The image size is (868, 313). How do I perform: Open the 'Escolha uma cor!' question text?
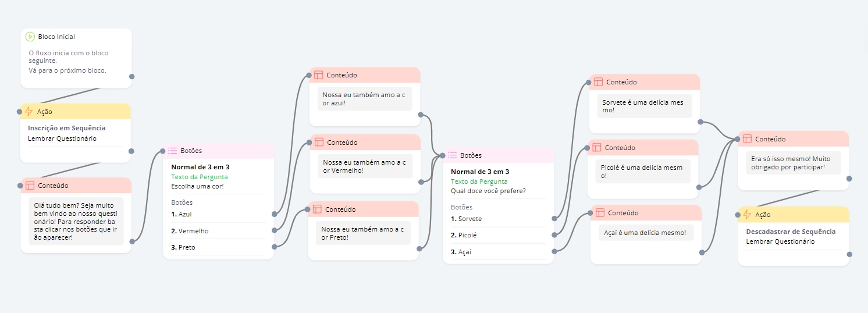pos(197,186)
